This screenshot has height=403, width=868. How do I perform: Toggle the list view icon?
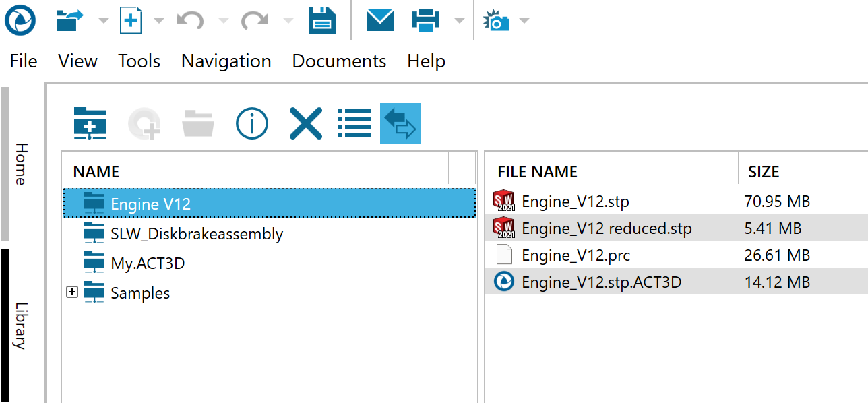pos(354,123)
